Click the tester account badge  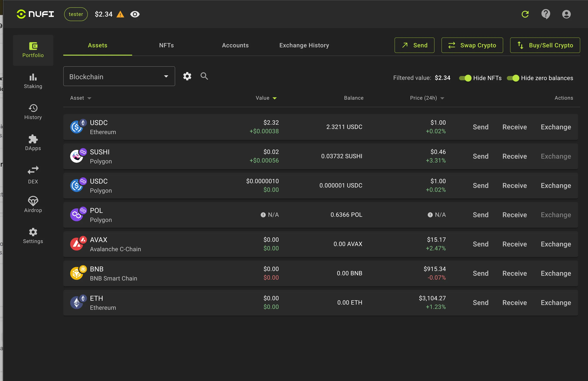click(76, 14)
